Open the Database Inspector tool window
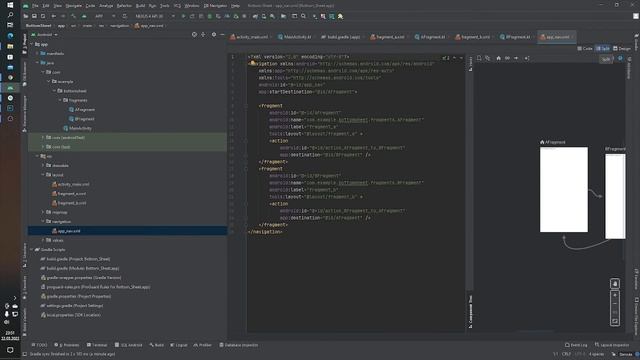The image size is (640, 360). (239, 345)
